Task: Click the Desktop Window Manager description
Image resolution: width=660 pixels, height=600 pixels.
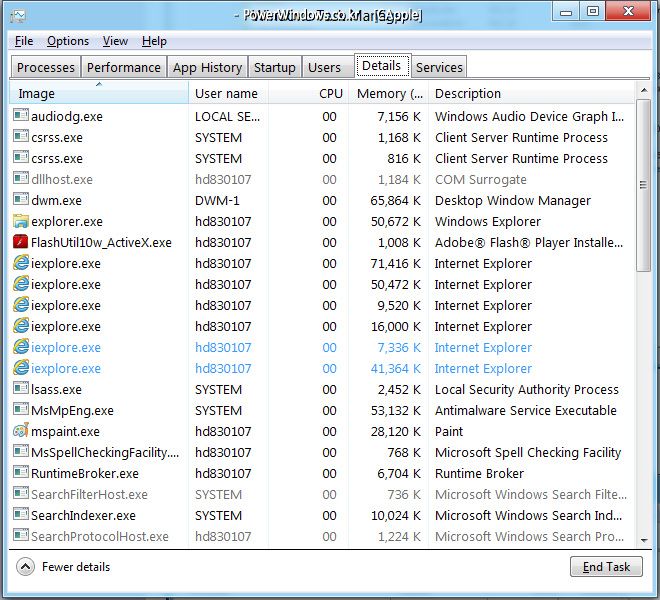Action: [513, 200]
